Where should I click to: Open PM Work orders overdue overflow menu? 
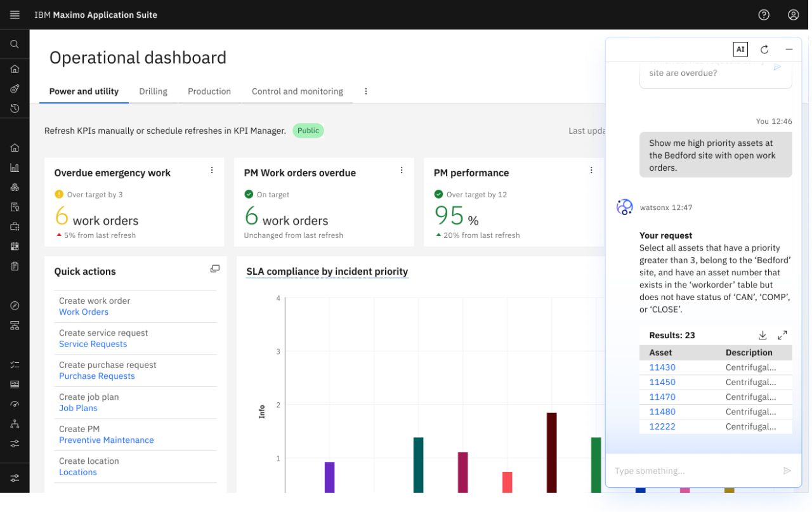click(x=402, y=170)
